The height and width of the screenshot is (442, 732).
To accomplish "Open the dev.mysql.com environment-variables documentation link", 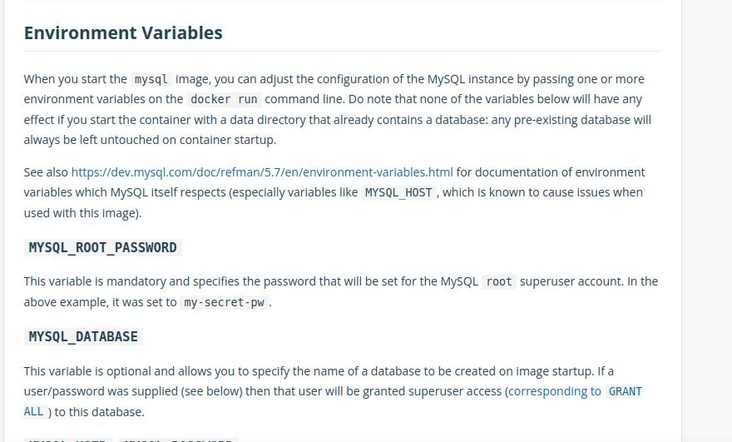I will click(x=262, y=172).
